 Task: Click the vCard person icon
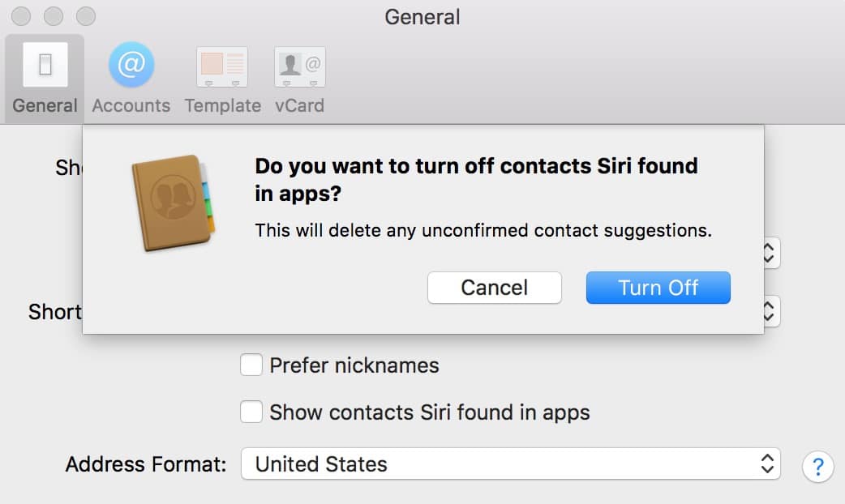(300, 66)
